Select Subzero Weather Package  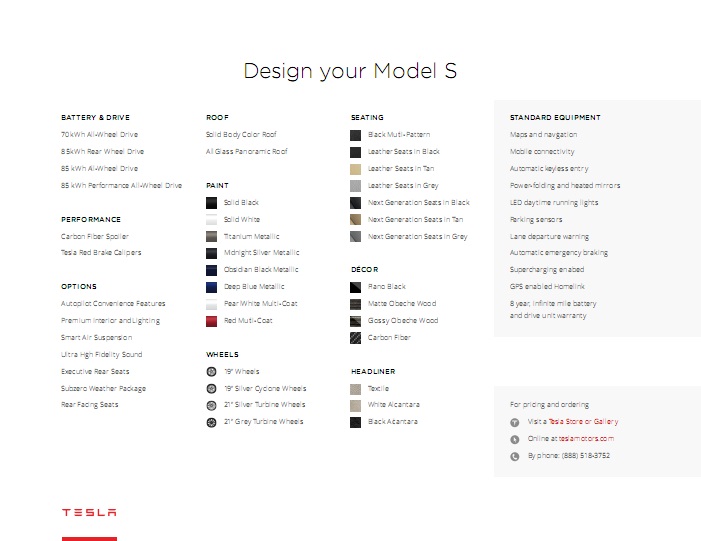pos(103,389)
